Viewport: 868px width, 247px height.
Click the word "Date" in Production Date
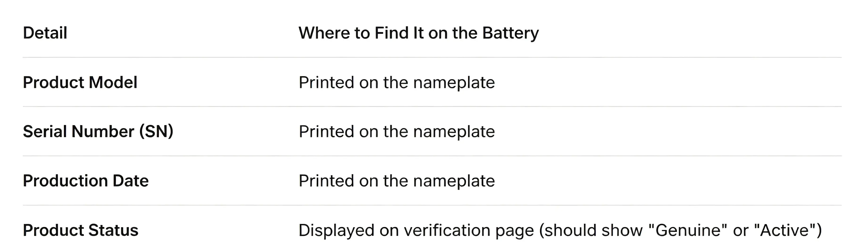pos(131,181)
